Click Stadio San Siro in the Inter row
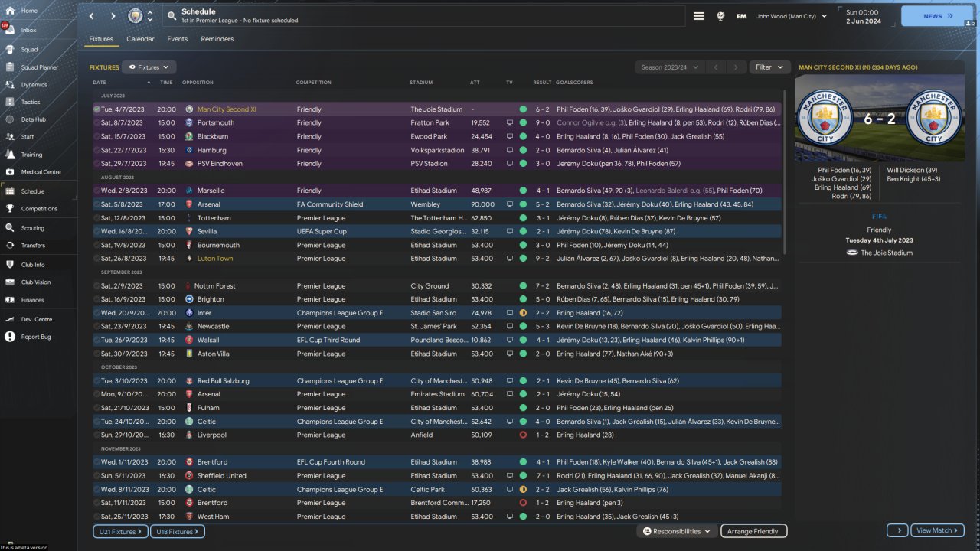980x551 pixels. pyautogui.click(x=434, y=313)
